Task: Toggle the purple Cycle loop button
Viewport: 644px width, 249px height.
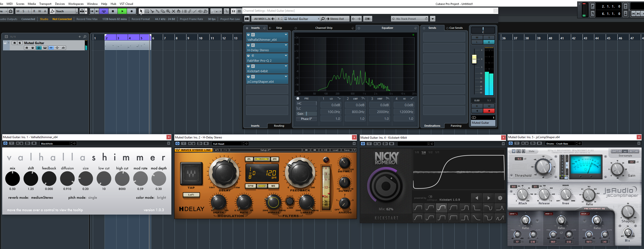Action: pos(104,11)
